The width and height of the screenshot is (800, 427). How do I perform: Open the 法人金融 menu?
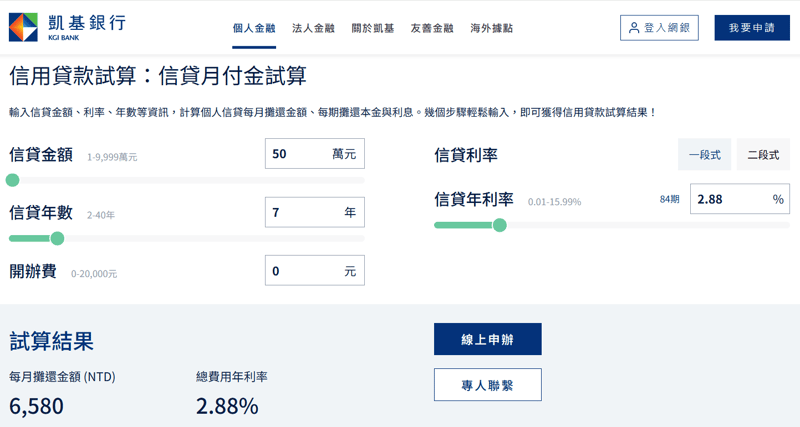pos(313,28)
